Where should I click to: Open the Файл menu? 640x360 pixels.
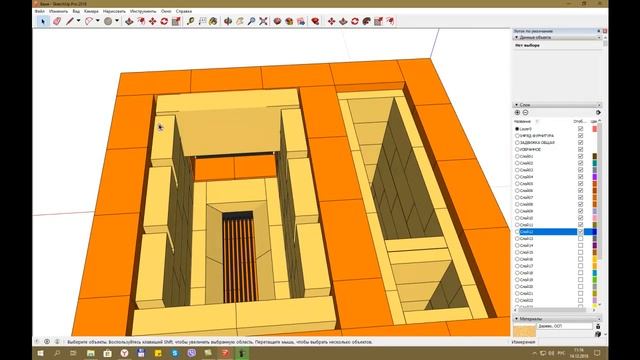(x=40, y=11)
